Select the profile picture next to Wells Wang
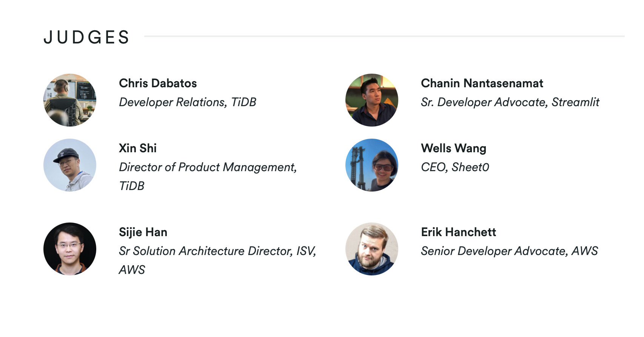This screenshot has height=337, width=644. coord(372,165)
